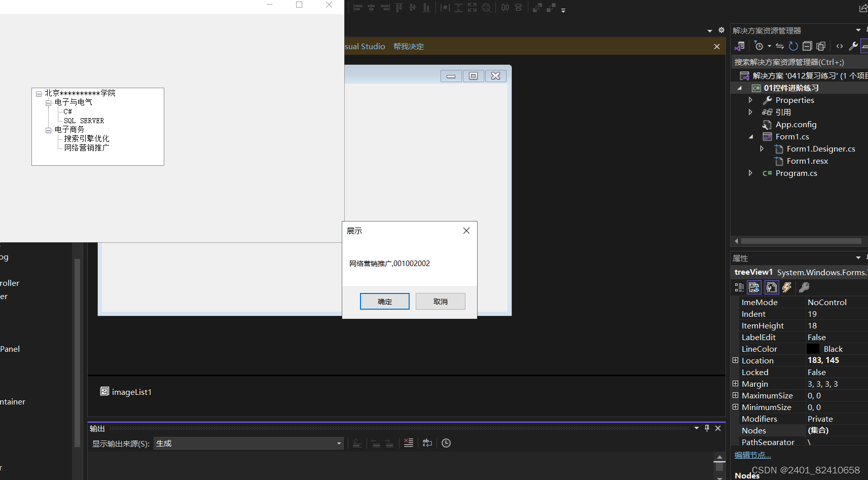Click the horizontal spacing toolbar icon
This screenshot has width=868, height=480.
505,8
